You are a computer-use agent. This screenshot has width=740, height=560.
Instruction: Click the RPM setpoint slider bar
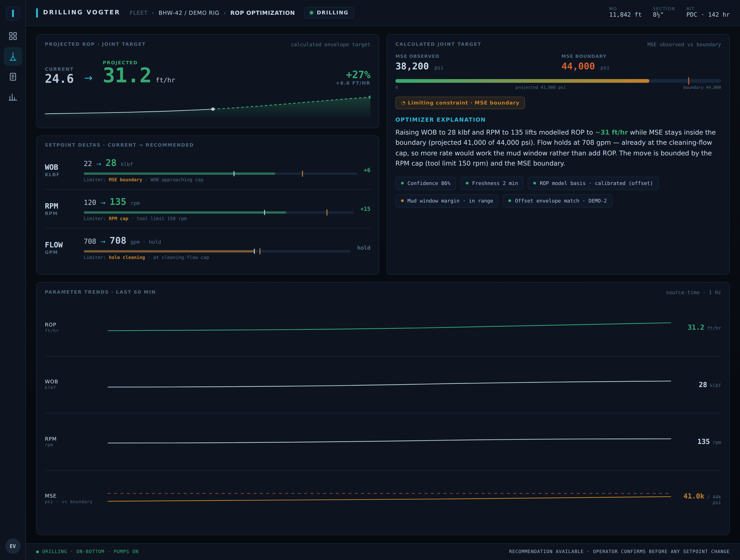pos(219,212)
